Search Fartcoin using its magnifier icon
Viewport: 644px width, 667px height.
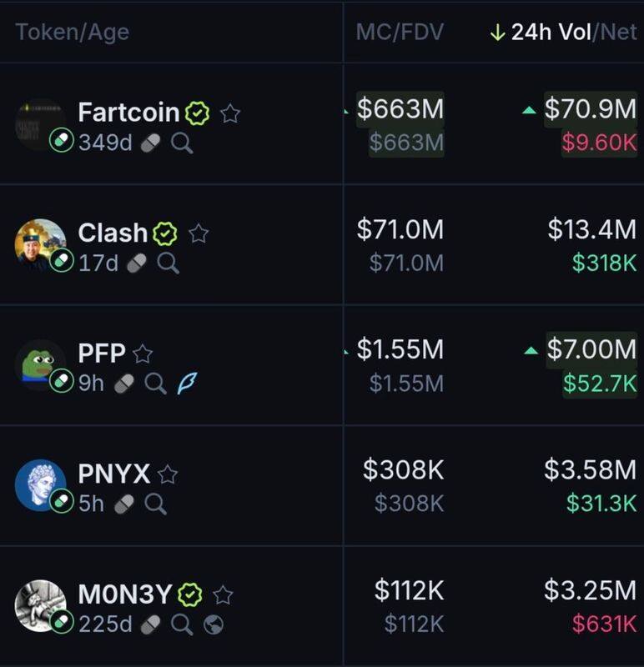tap(182, 143)
